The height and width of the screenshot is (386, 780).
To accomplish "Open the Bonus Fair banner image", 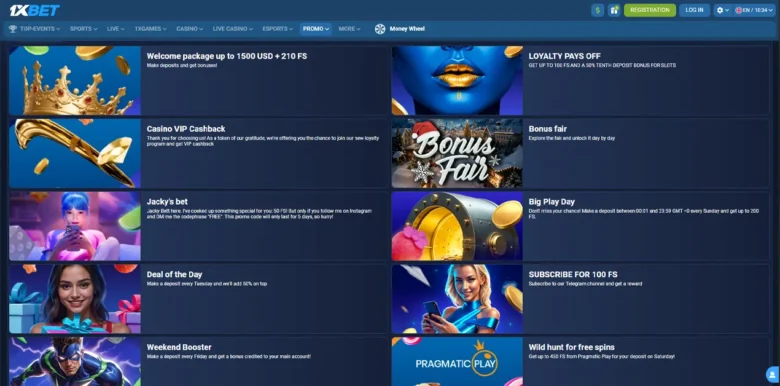I will click(x=457, y=153).
